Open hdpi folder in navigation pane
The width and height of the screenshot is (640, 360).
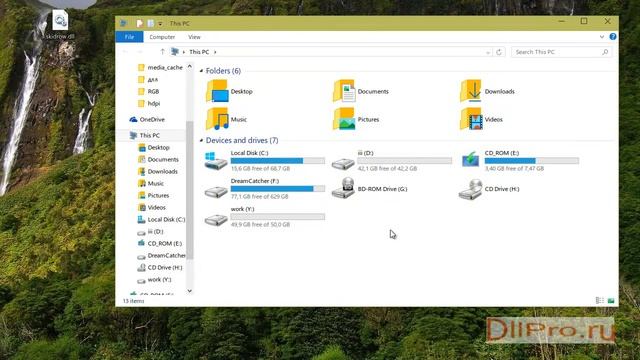(x=149, y=103)
